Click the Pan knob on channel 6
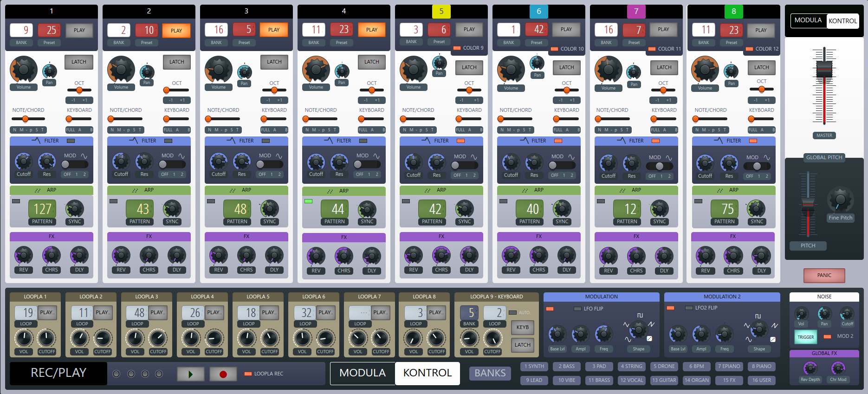The image size is (868, 394). pyautogui.click(x=537, y=63)
